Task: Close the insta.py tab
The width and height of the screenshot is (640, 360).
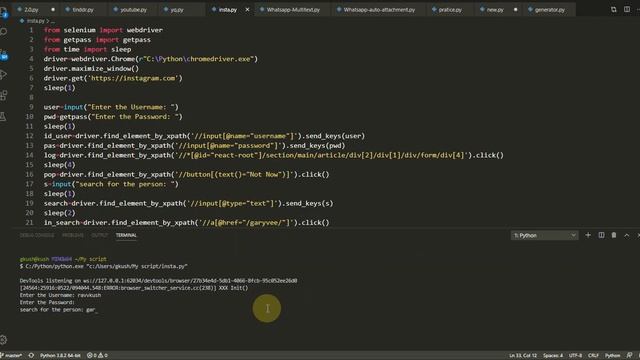Action: click(247, 9)
